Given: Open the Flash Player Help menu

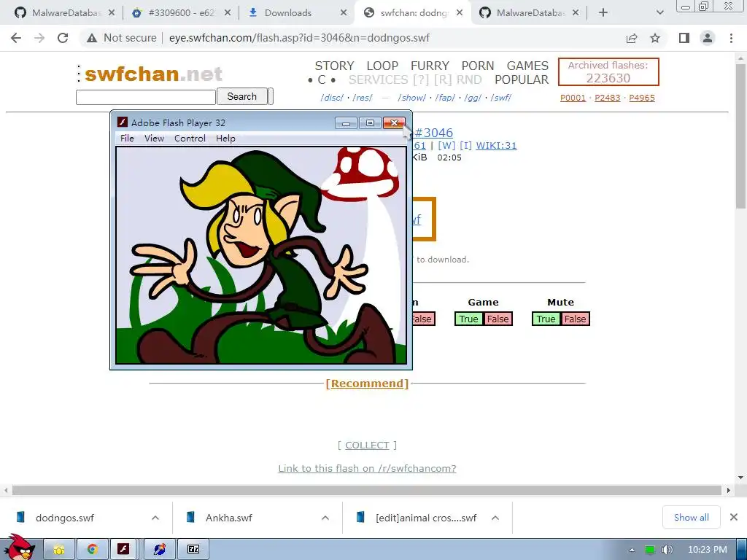Looking at the screenshot, I should point(225,138).
